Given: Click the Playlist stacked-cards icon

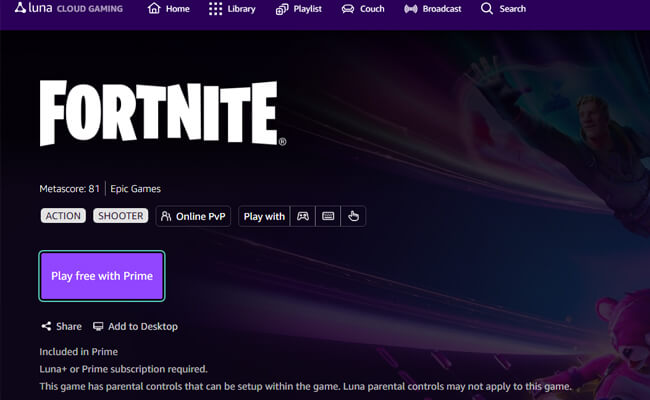Looking at the screenshot, I should 282,9.
